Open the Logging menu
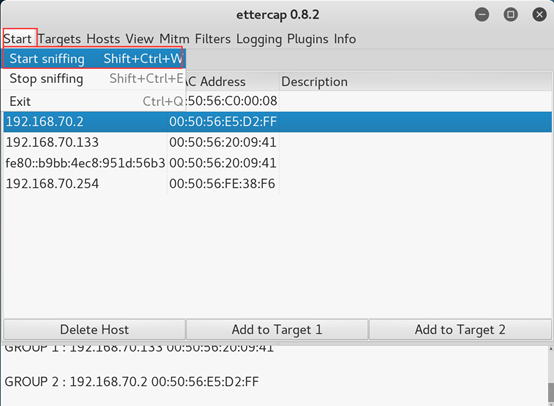Screen dimensions: 554x406 (x=259, y=39)
